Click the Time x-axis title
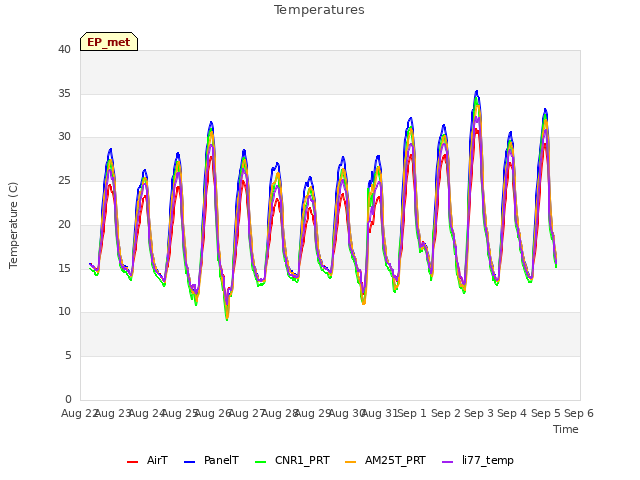This screenshot has height=480, width=640. point(566,429)
